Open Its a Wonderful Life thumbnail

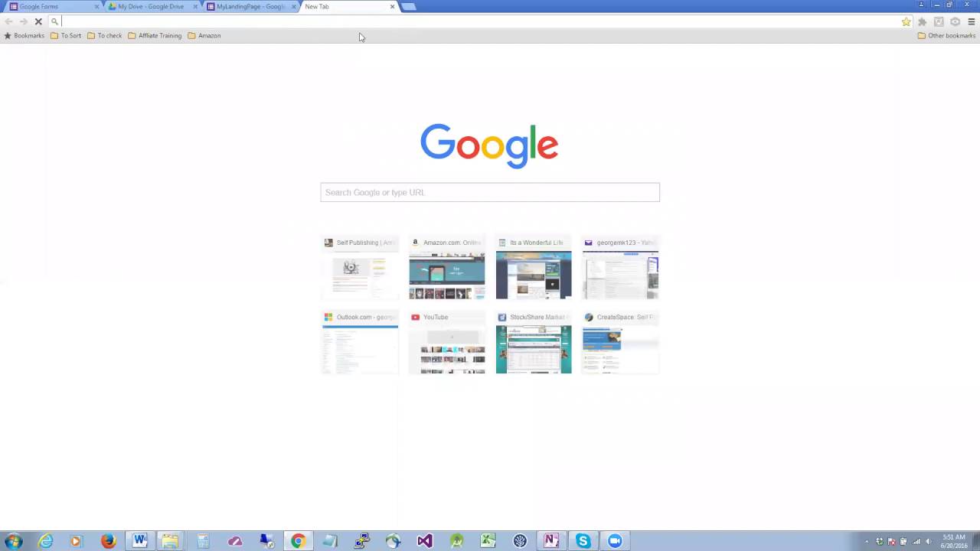point(534,268)
